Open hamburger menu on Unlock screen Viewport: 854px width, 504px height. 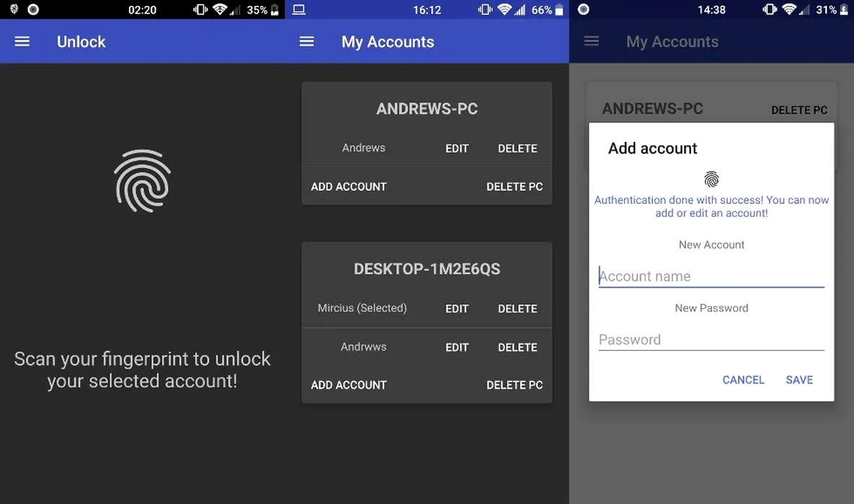point(22,41)
